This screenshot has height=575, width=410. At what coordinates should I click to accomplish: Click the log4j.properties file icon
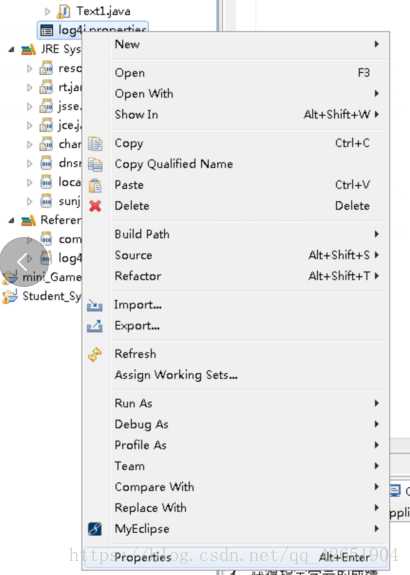(47, 30)
